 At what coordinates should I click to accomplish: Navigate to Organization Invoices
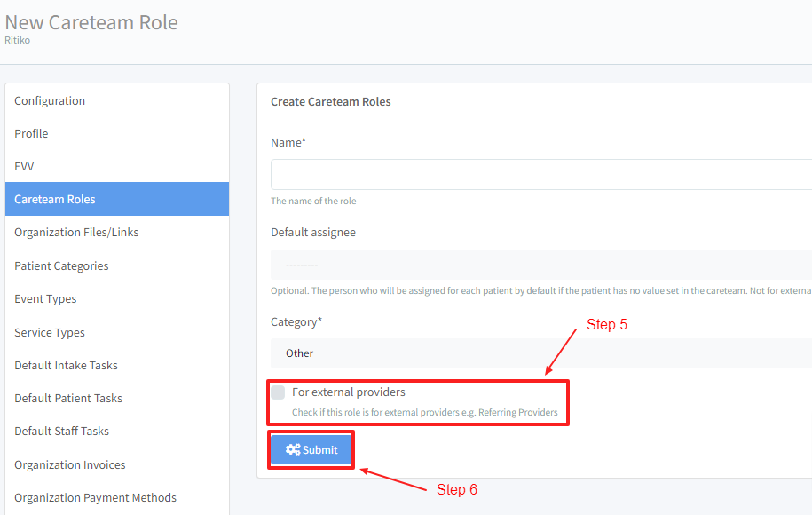tap(70, 464)
